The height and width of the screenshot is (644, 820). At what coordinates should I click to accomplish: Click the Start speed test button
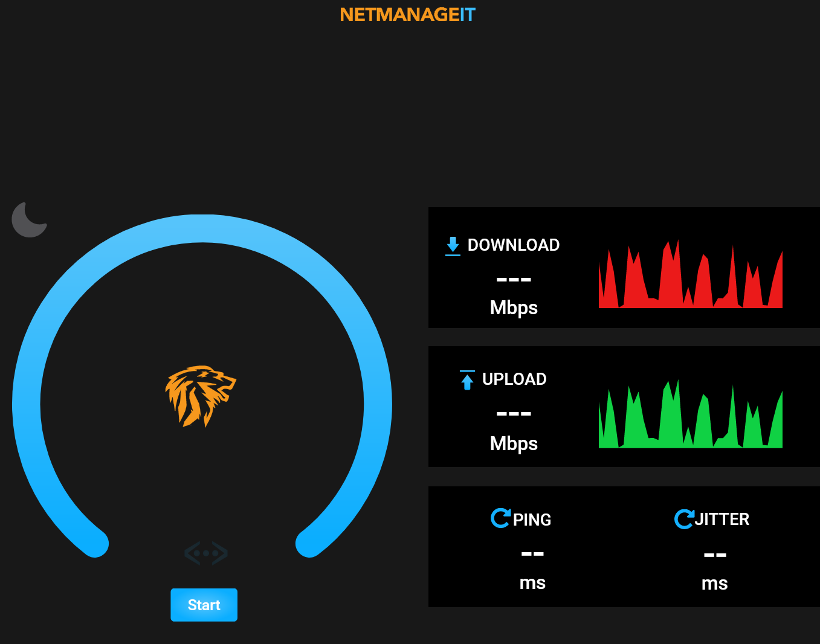(x=204, y=605)
